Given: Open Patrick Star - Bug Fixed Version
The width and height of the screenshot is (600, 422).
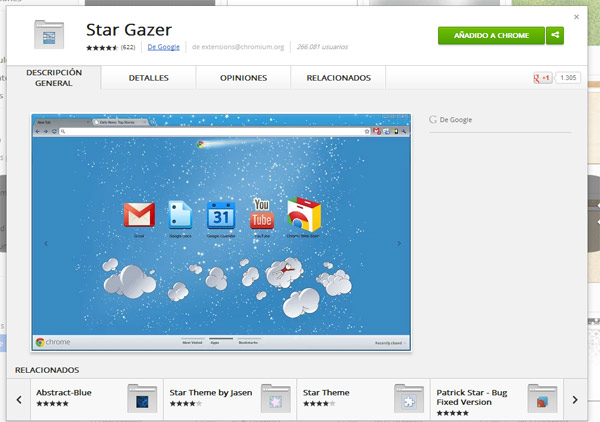Looking at the screenshot, I should click(497, 399).
